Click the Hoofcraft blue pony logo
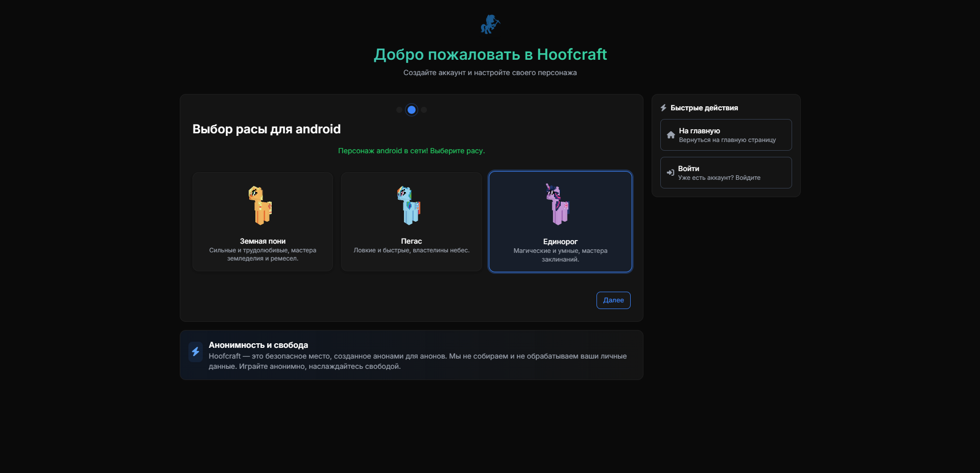The image size is (980, 473). (490, 25)
